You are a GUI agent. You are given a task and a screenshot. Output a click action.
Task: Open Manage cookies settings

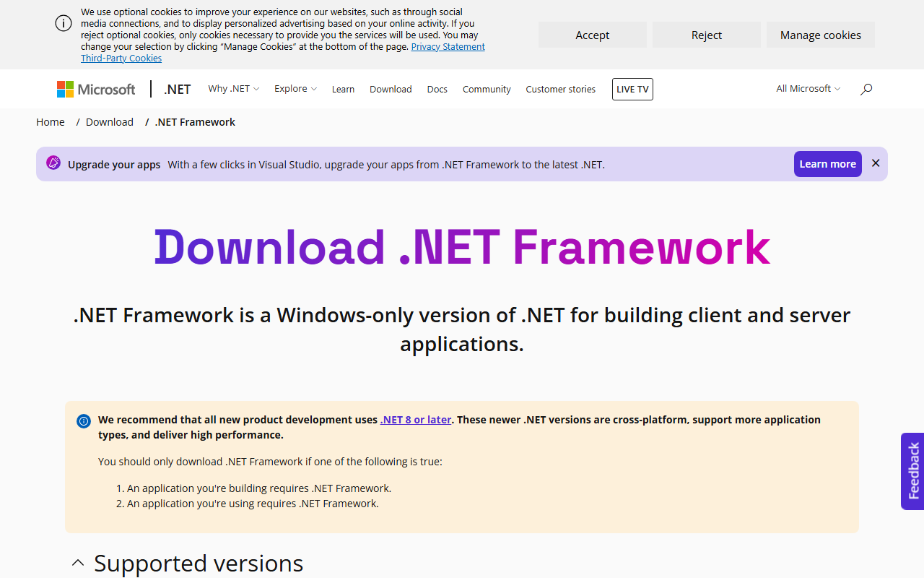pos(821,35)
